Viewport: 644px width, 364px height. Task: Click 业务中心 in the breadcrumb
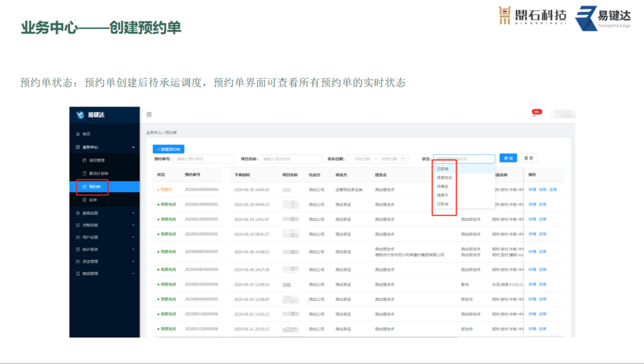tap(154, 133)
